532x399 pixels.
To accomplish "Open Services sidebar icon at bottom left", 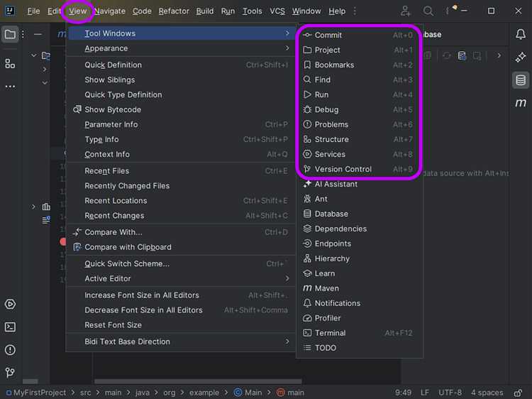I will coord(10,305).
